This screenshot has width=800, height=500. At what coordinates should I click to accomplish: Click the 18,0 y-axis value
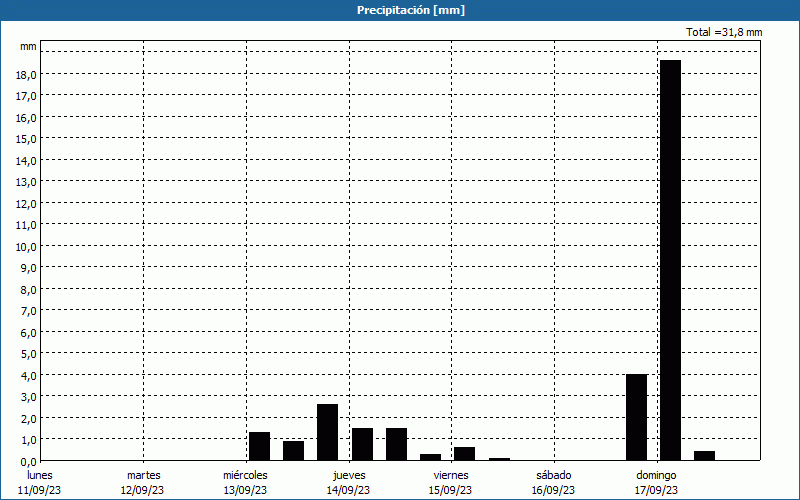(26, 74)
